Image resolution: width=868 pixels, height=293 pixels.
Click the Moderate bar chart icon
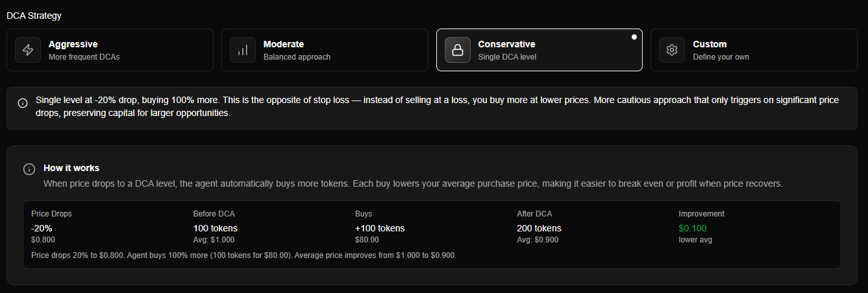coord(243,50)
